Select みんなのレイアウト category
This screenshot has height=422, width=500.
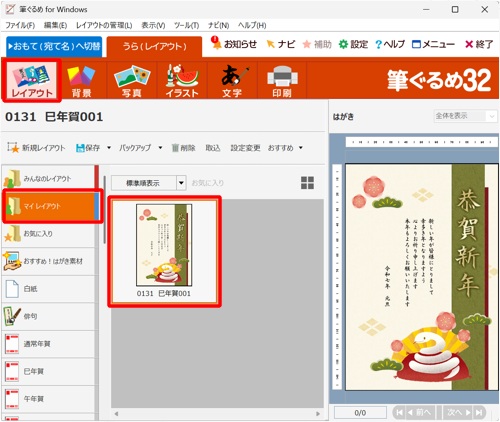(49, 178)
